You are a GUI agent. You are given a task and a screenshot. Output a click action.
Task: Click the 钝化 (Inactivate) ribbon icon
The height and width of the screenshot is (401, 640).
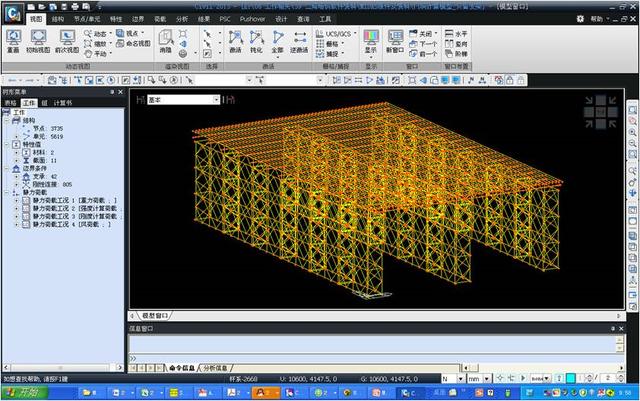pos(256,41)
